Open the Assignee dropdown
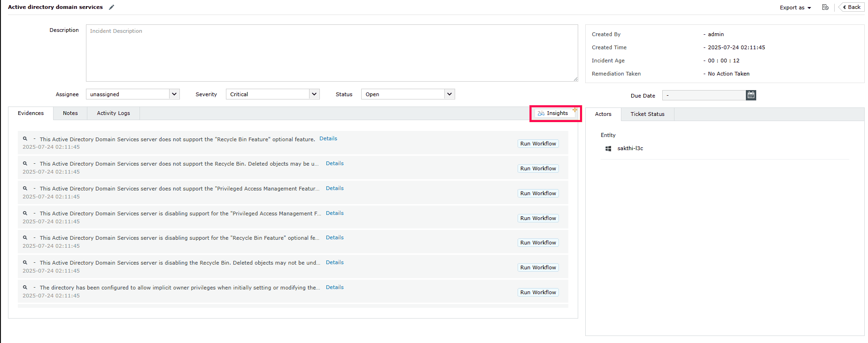The height and width of the screenshot is (343, 868). (x=133, y=94)
